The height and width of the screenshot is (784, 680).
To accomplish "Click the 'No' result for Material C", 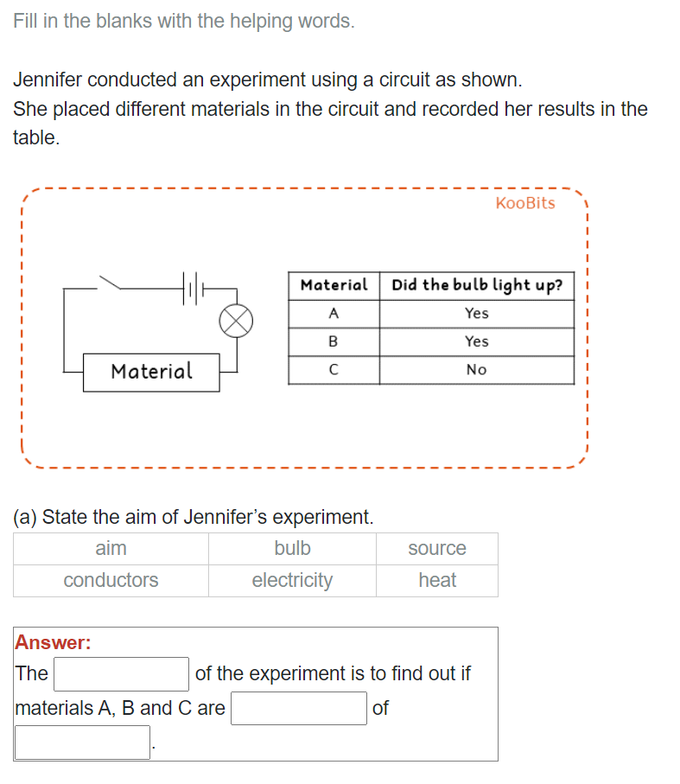I will tap(476, 370).
